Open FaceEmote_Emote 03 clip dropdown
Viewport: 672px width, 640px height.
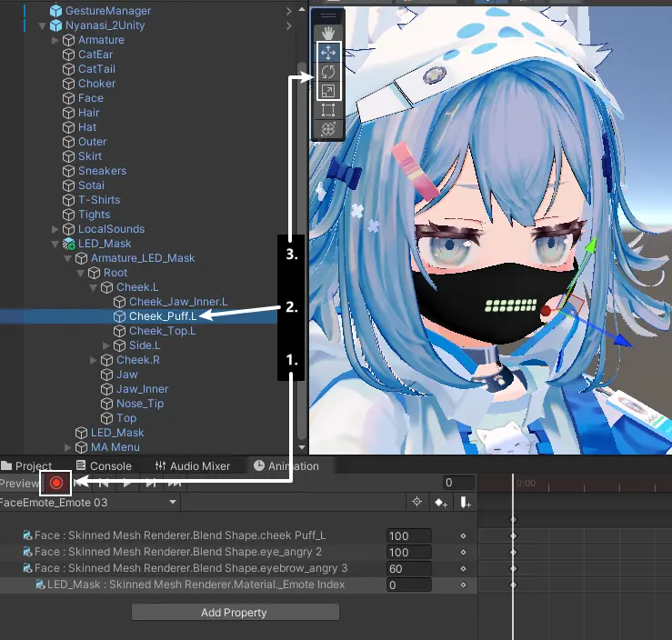pos(89,502)
